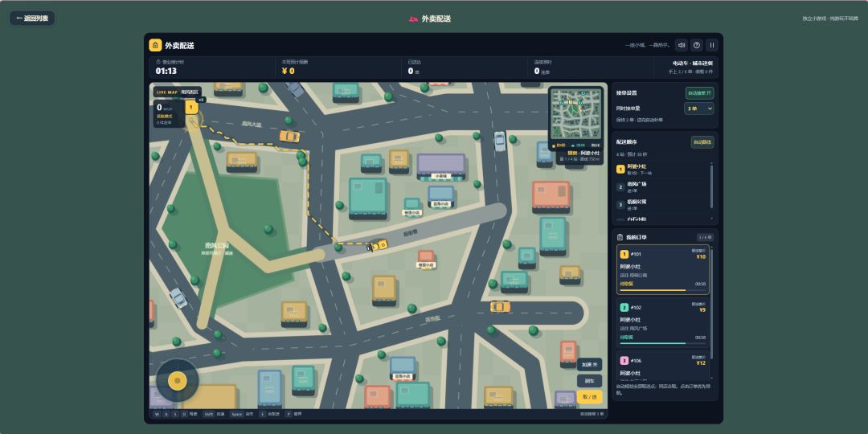This screenshot has height=434, width=868.
Task: Click the 返回列表 back button
Action: coord(32,18)
